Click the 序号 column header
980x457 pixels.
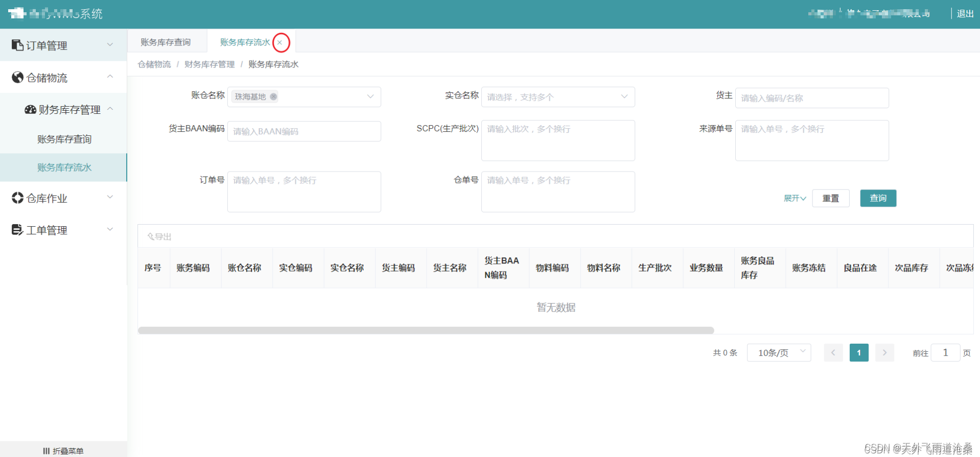tap(153, 268)
